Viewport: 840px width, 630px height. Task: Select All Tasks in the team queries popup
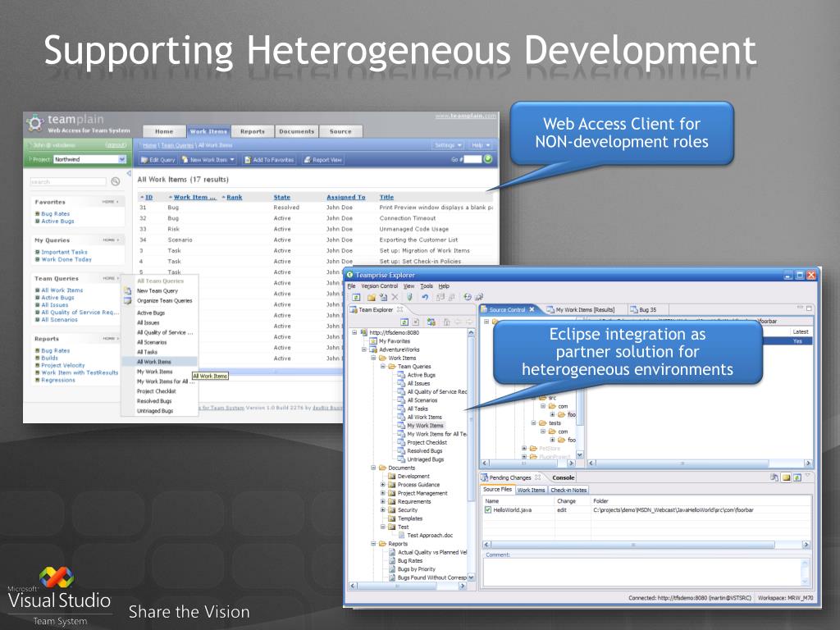coord(148,352)
